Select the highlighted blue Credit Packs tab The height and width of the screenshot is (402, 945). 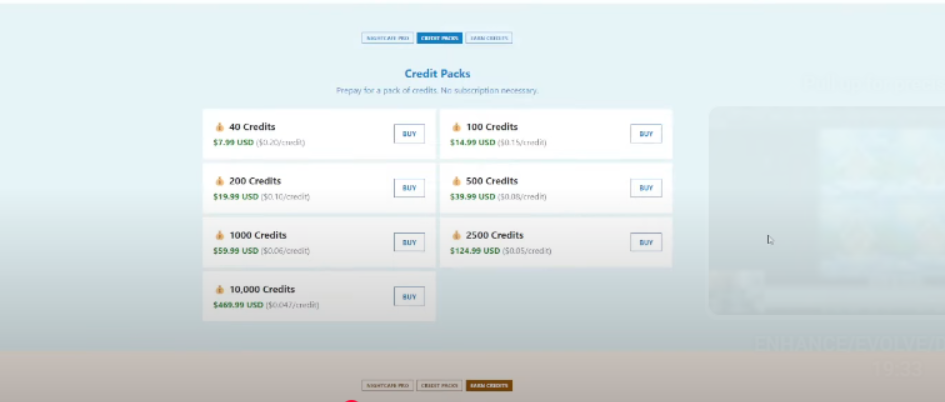(x=439, y=38)
